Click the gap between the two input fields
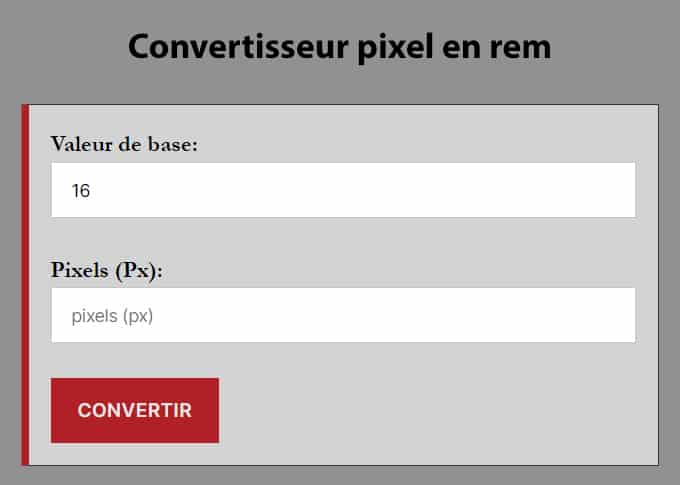The image size is (680, 485). pos(343,243)
